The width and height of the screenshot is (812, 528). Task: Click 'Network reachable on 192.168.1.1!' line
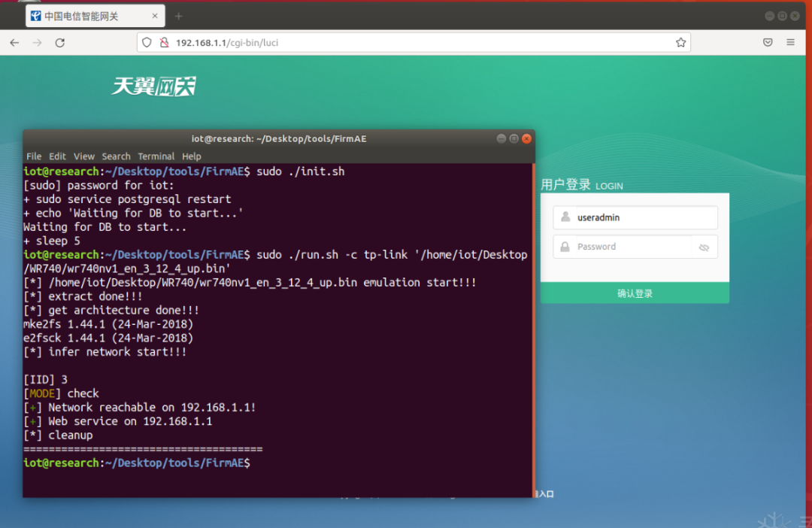[x=140, y=408]
